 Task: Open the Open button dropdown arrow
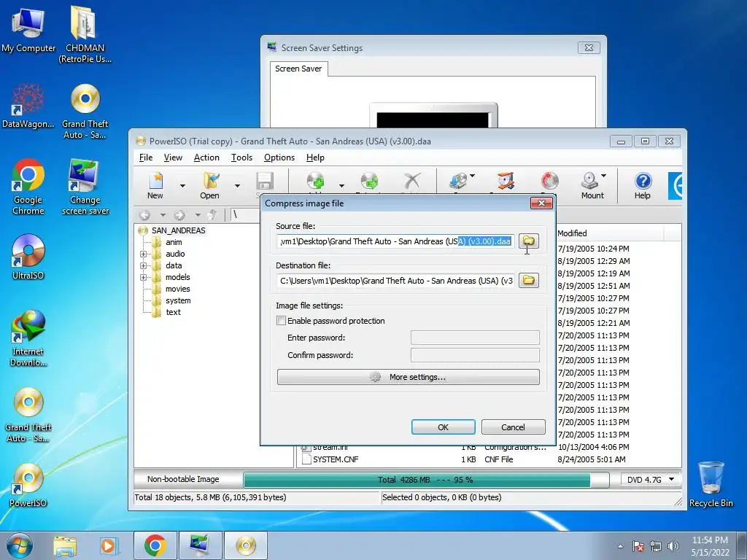pyautogui.click(x=237, y=186)
